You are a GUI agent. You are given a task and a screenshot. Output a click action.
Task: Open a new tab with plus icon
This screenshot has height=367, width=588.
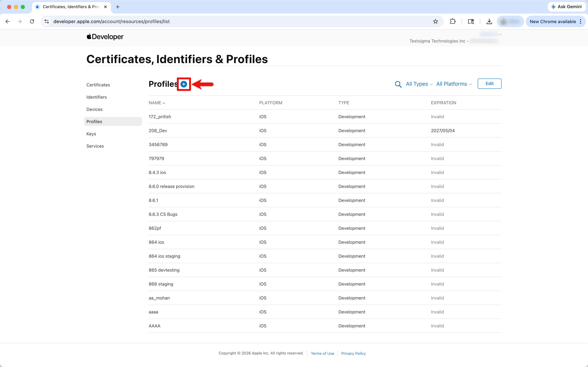[118, 7]
